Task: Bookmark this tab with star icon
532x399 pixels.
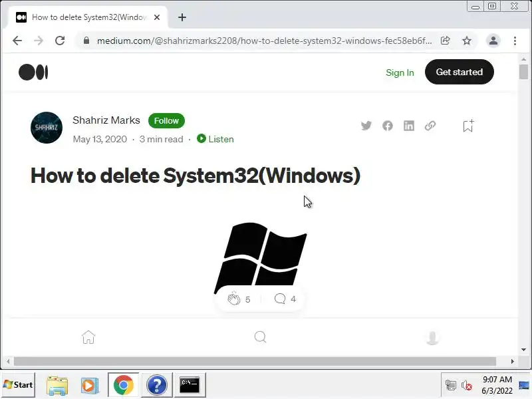Action: click(x=467, y=41)
